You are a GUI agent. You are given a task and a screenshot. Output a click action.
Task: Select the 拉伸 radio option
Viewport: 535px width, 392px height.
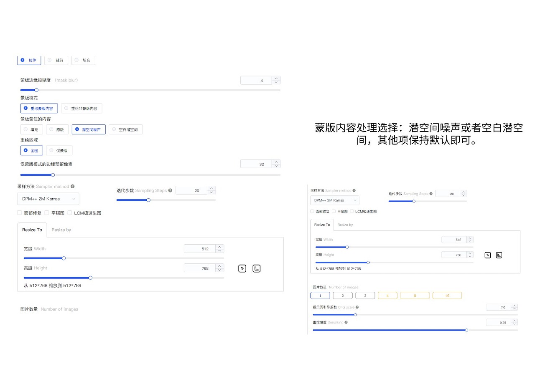29,60
